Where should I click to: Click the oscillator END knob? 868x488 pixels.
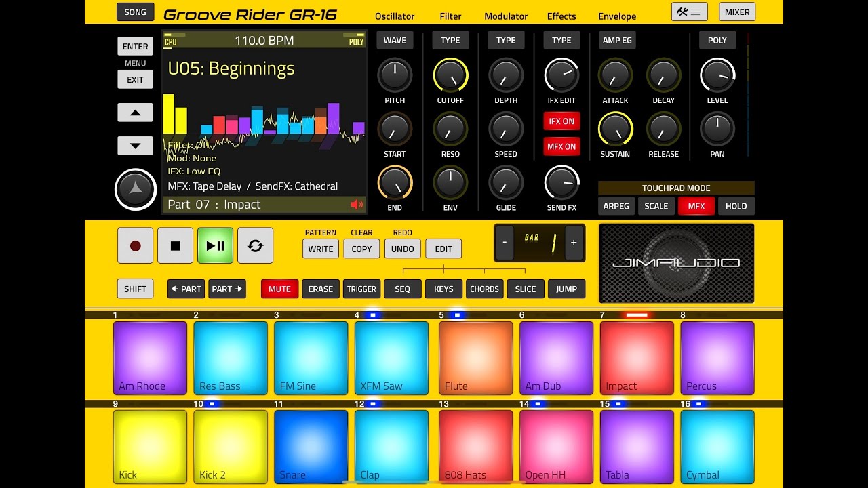click(395, 182)
